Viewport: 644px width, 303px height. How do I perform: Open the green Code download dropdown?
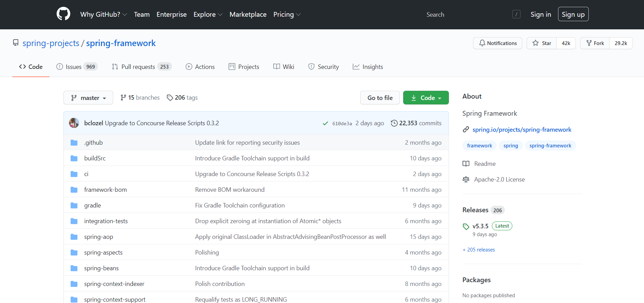[x=426, y=98]
